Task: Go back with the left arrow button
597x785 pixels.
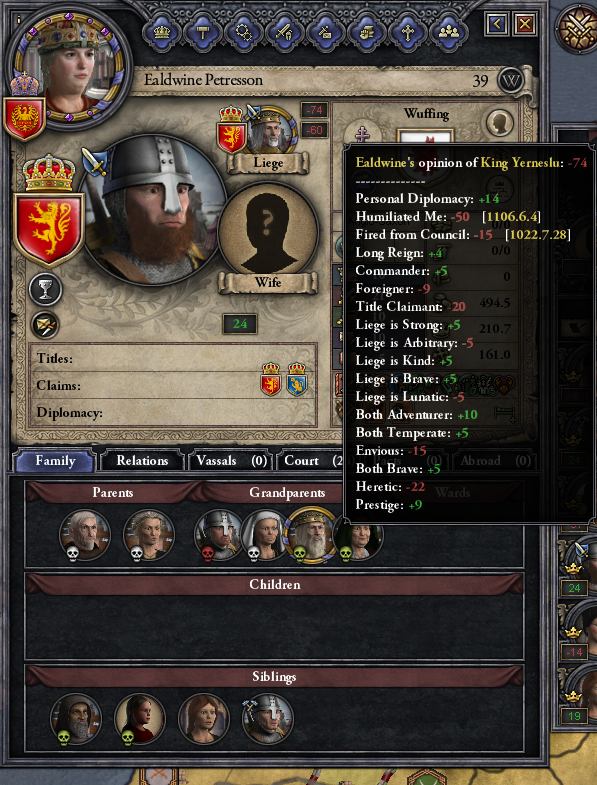Action: tap(496, 24)
